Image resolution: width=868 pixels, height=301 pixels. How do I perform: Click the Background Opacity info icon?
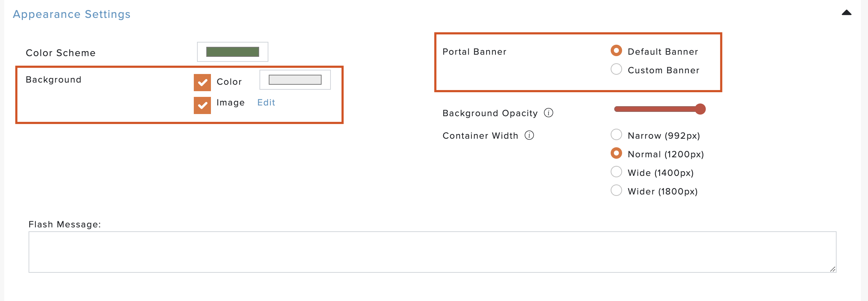tap(548, 113)
